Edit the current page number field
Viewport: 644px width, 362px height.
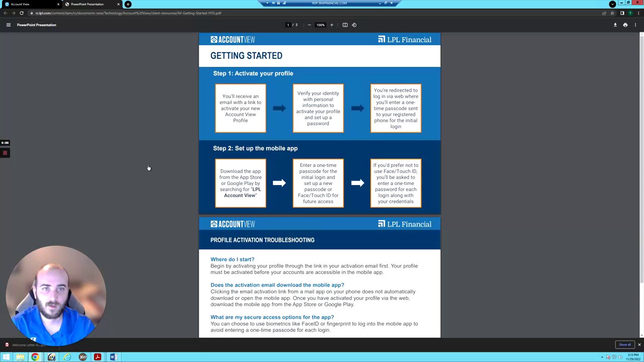pyautogui.click(x=288, y=25)
